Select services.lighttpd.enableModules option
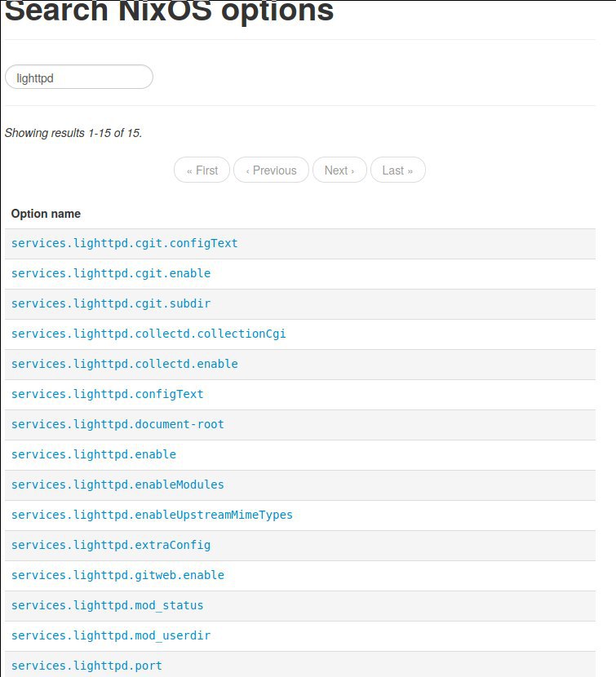 click(x=117, y=485)
